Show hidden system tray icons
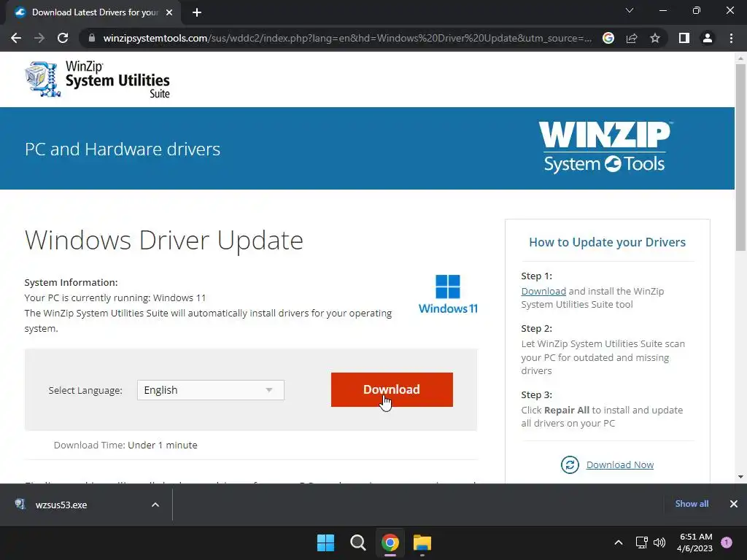Image resolution: width=747 pixels, height=560 pixels. (x=619, y=542)
